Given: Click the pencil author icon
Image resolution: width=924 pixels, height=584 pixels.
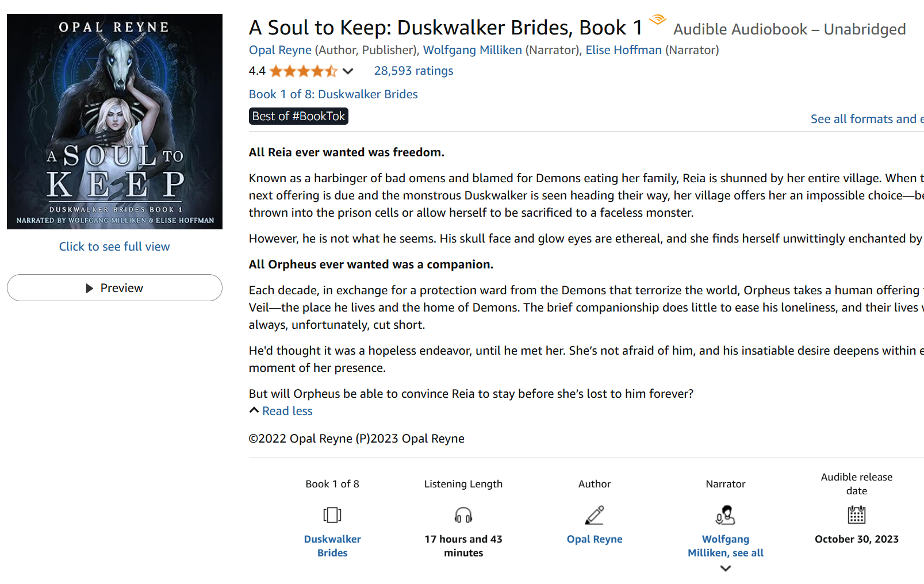Looking at the screenshot, I should [x=595, y=515].
